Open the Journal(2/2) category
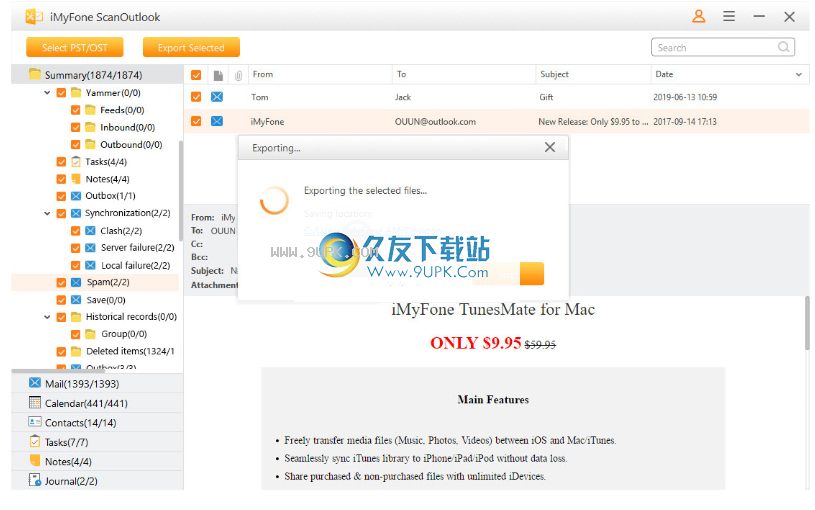This screenshot has width=815, height=510. point(97,480)
